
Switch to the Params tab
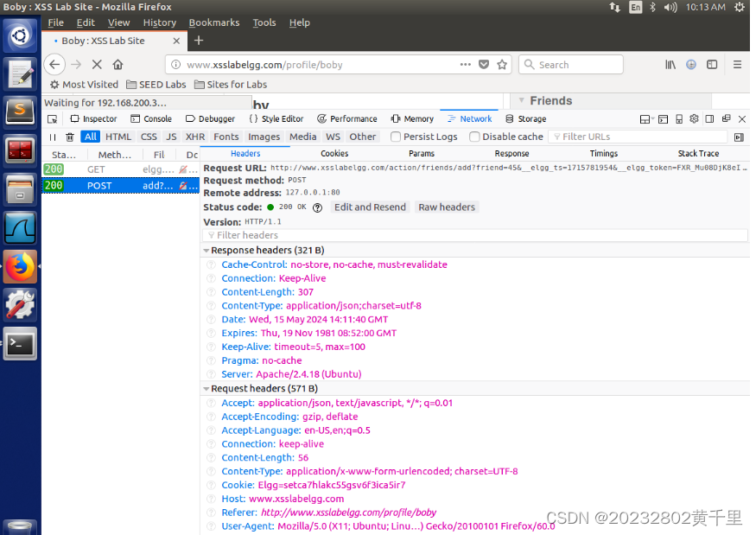[422, 153]
